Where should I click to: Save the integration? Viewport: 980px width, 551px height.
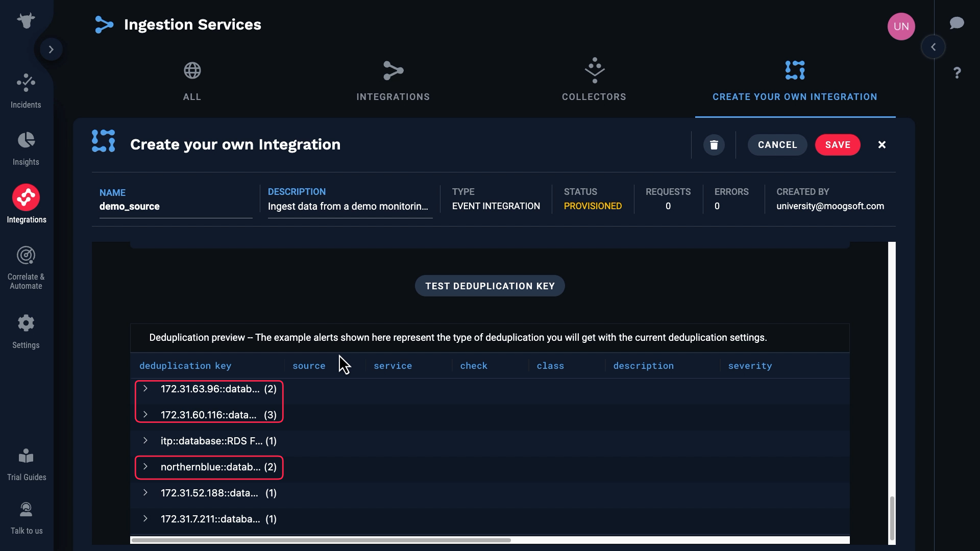[x=837, y=145]
